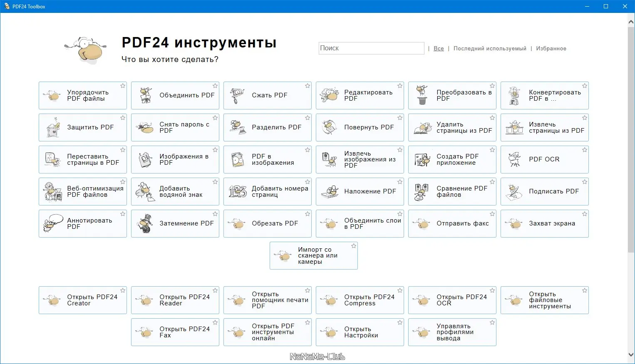This screenshot has height=364, width=635.
Task: Click the Создать PDF приложение icon
Action: point(422,160)
